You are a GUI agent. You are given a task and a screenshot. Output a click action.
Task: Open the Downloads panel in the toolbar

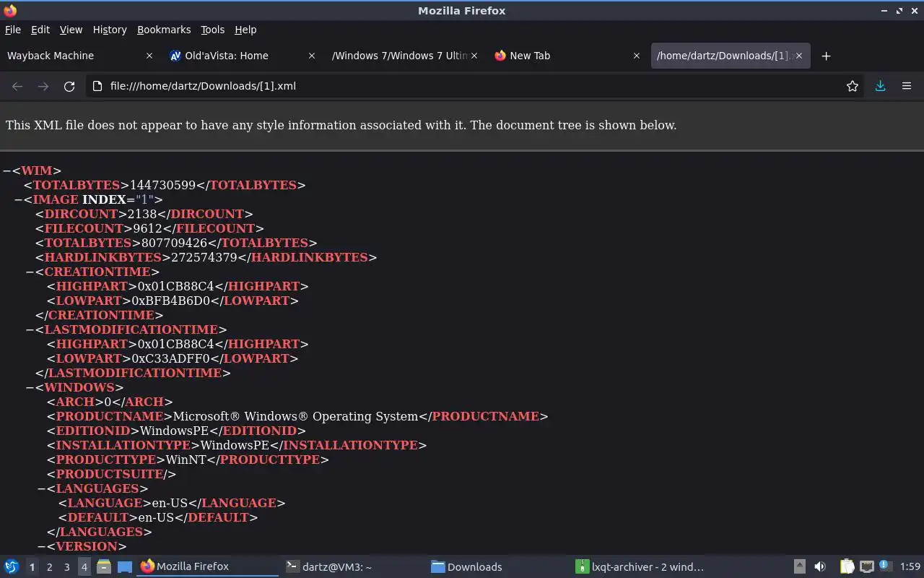point(881,86)
